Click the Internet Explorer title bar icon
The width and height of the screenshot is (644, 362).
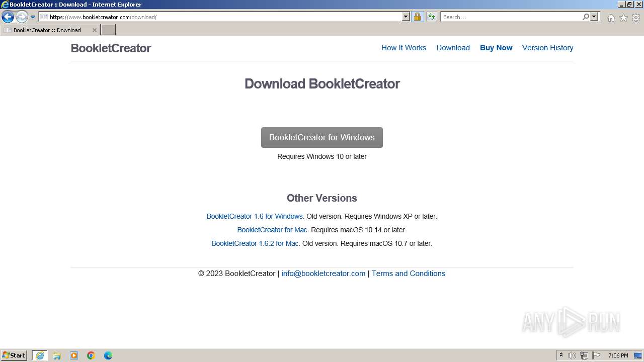point(5,5)
